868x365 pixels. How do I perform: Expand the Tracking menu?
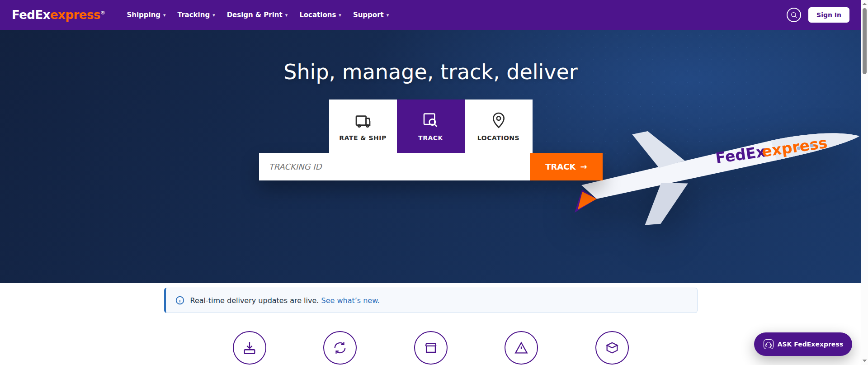click(x=196, y=15)
